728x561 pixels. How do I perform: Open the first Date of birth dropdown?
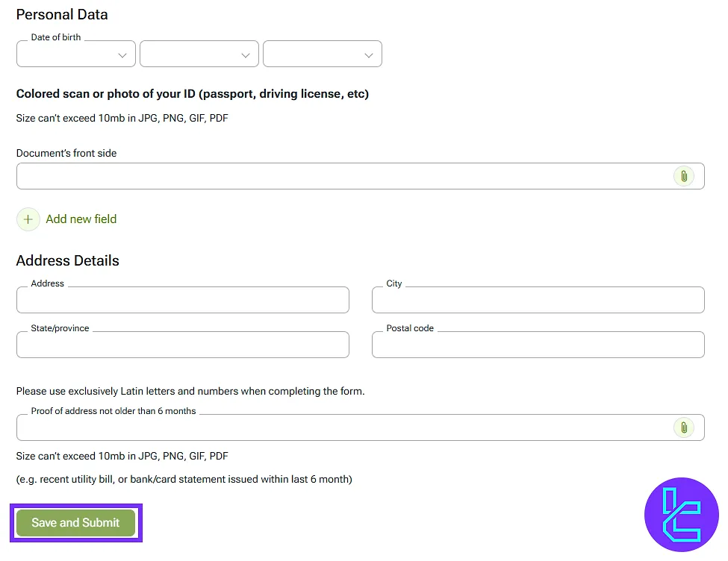76,54
